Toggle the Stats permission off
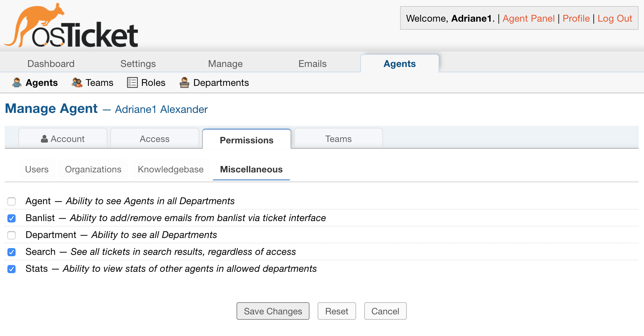 (11, 269)
